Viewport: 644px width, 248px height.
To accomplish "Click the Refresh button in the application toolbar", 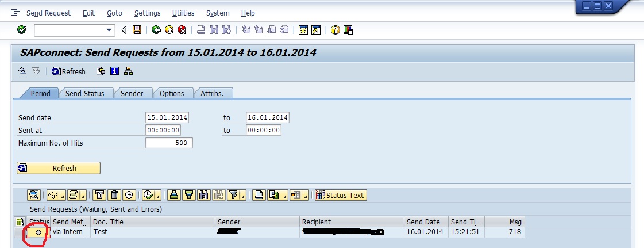I will [68, 71].
